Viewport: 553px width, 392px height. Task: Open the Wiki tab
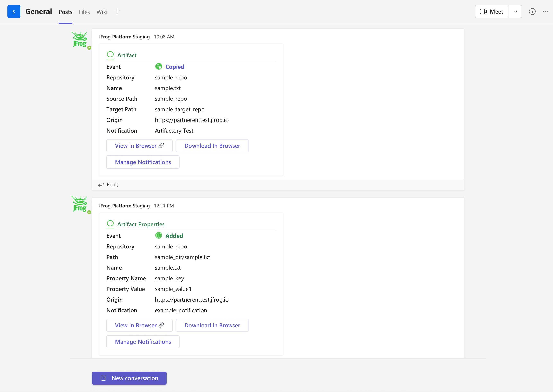click(x=102, y=12)
